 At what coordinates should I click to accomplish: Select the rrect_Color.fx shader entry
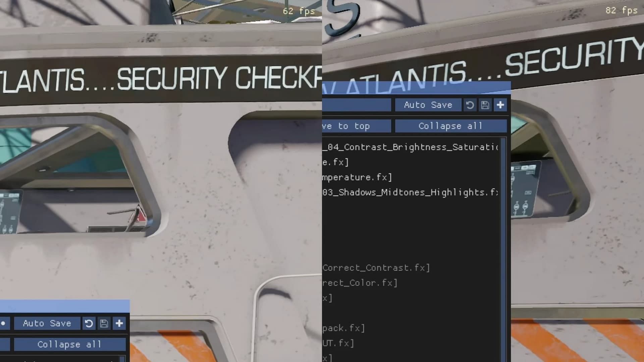[359, 283]
